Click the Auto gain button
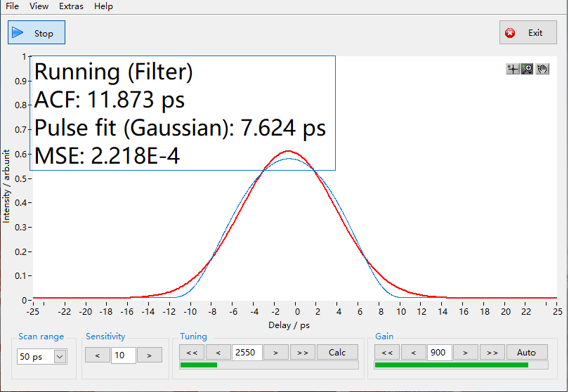 [526, 352]
